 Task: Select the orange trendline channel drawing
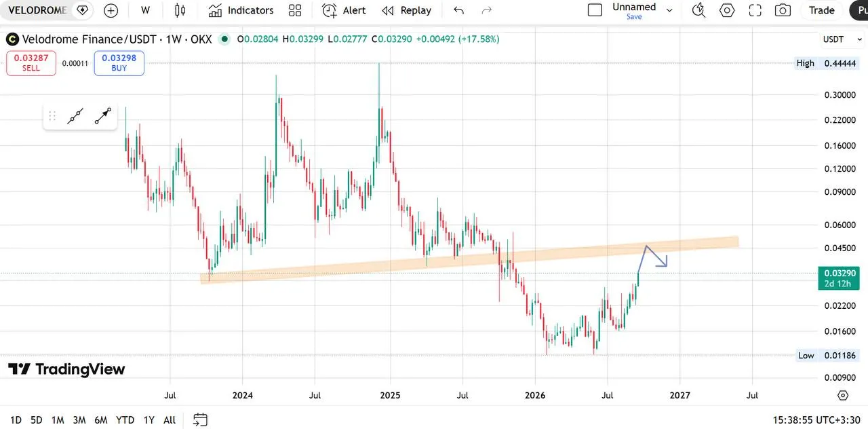click(469, 259)
